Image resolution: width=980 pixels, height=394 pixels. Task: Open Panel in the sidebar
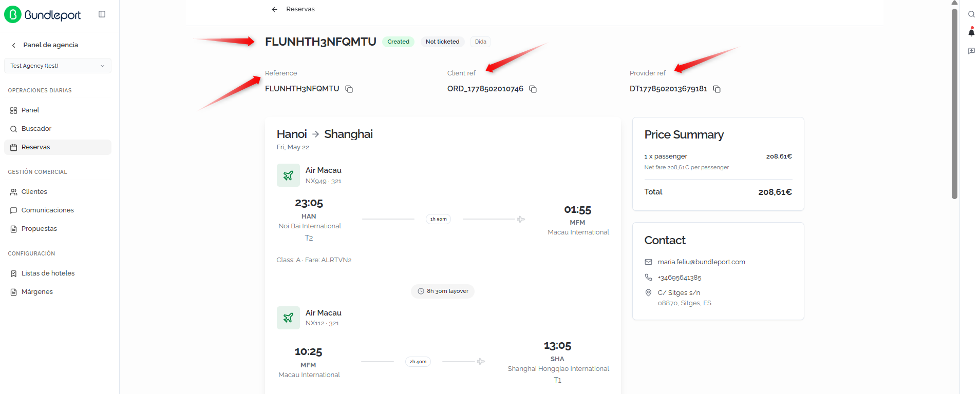(x=58, y=110)
